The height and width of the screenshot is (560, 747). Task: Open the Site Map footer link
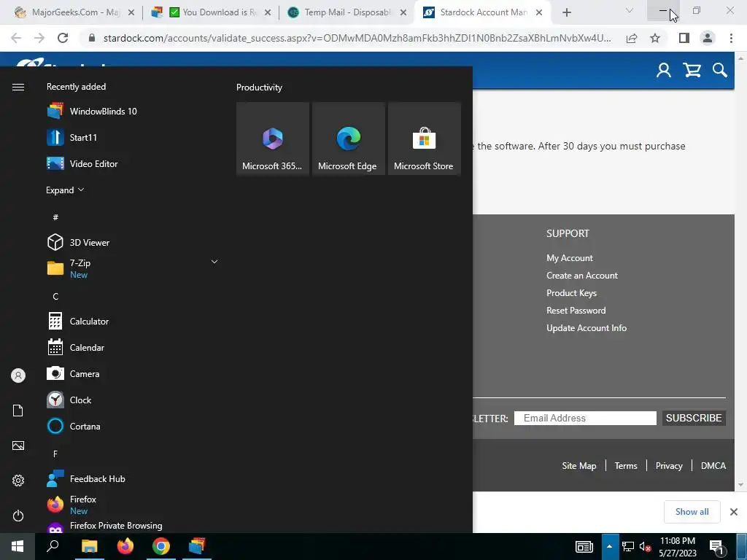[x=578, y=466]
